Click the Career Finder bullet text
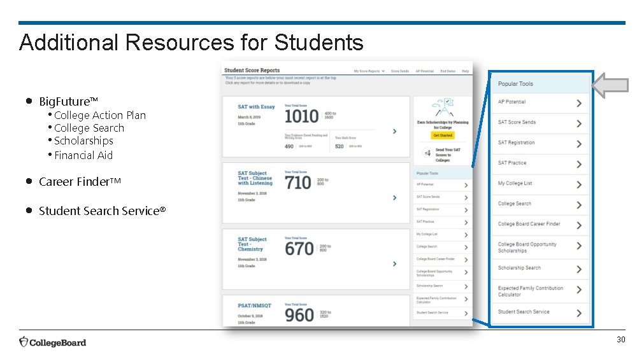The width and height of the screenshot is (644, 362). (x=80, y=181)
